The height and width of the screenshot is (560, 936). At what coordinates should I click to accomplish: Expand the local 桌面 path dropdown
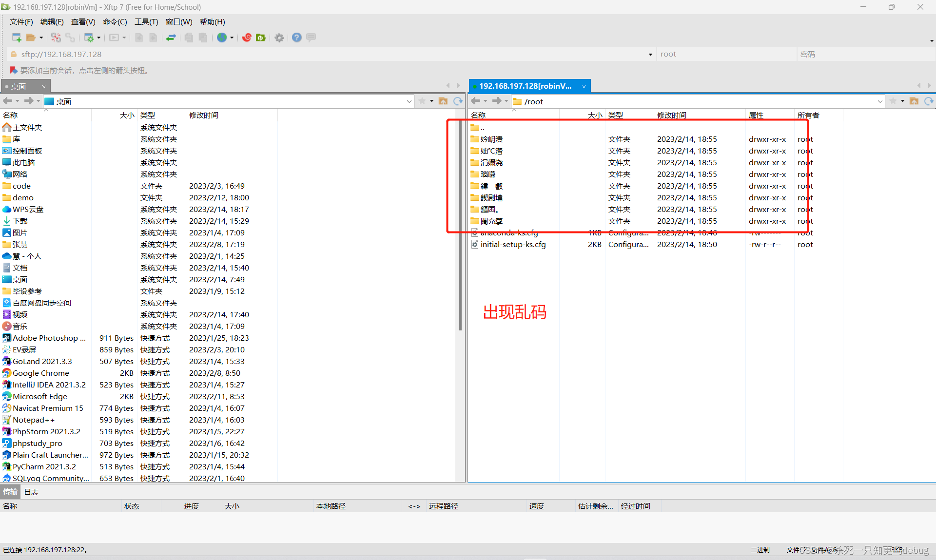pyautogui.click(x=409, y=101)
